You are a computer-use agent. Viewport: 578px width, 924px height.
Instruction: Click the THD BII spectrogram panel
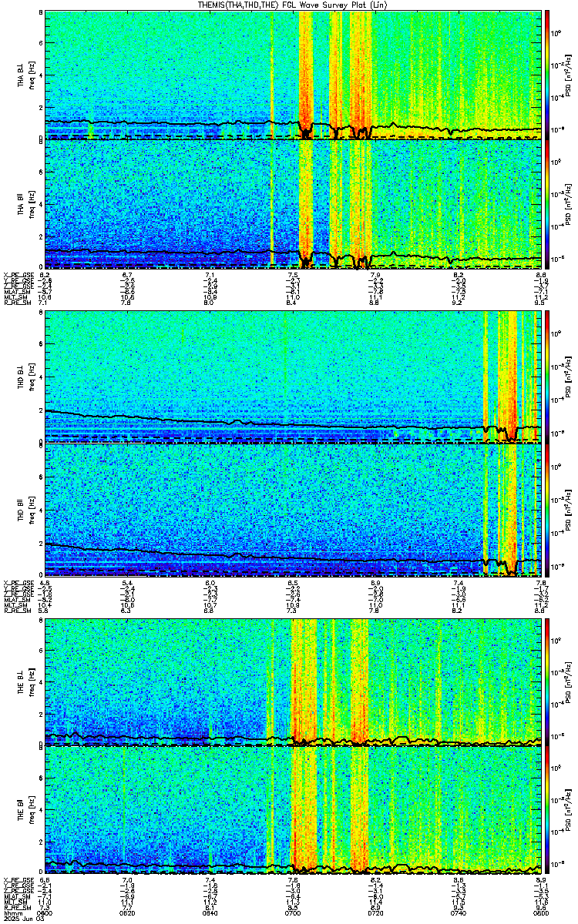tap(293, 509)
